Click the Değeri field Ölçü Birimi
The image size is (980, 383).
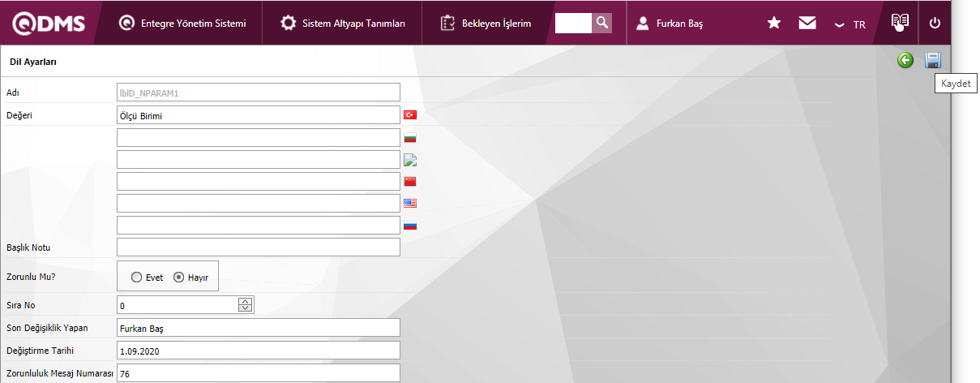click(x=259, y=115)
